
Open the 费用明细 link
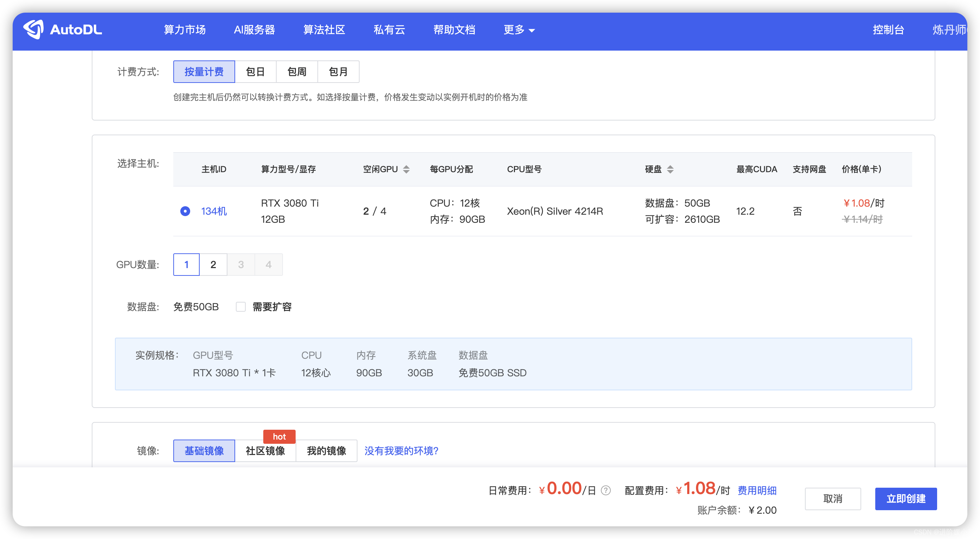coord(757,490)
